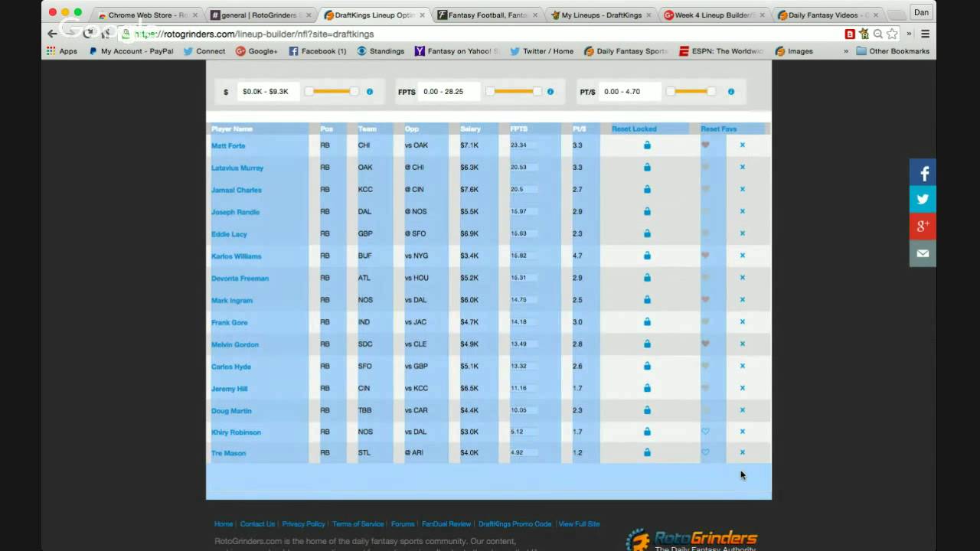
Task: Sort table by FPTS column header
Action: tap(519, 129)
